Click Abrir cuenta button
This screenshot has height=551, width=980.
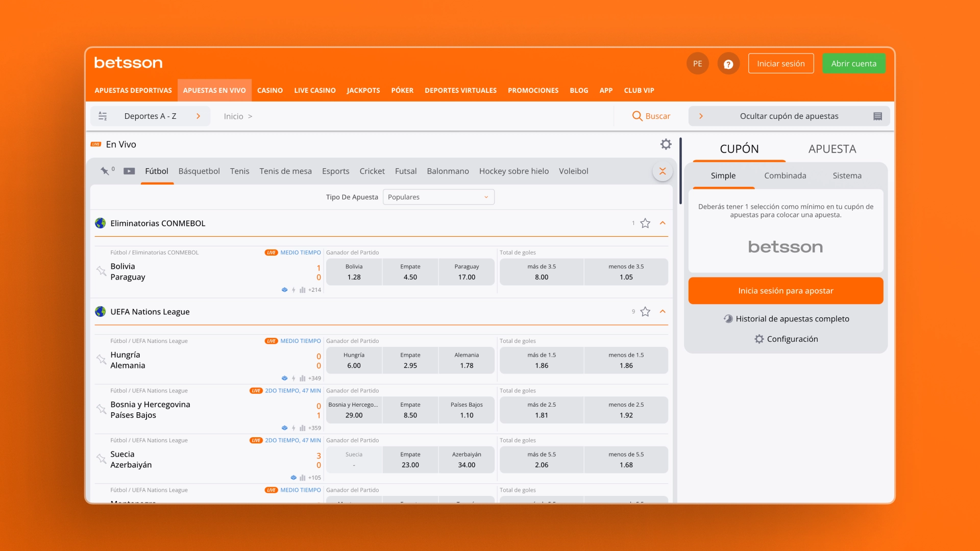(x=853, y=64)
